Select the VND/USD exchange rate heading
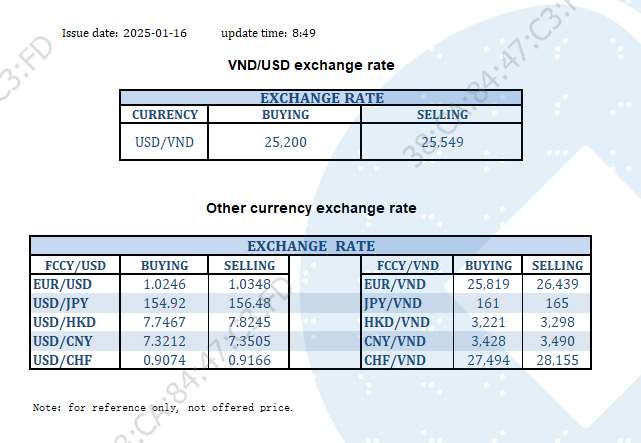This screenshot has width=641, height=443. tap(311, 65)
